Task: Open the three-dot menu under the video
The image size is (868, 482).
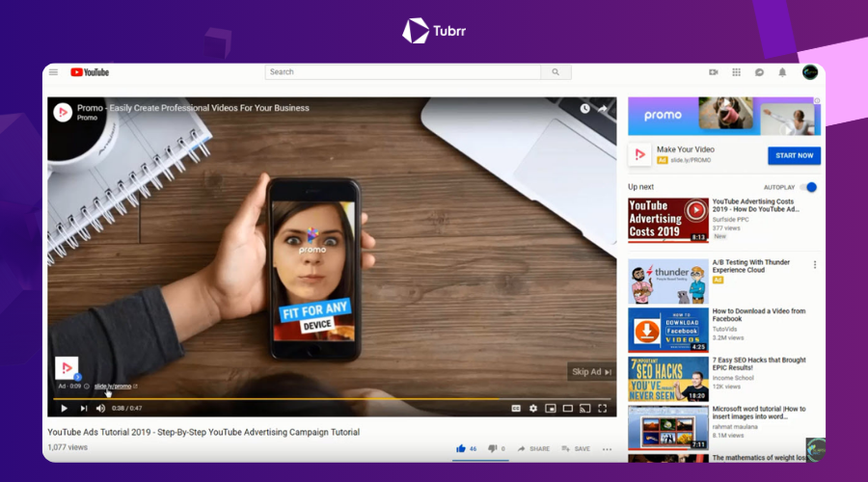Action: click(x=607, y=449)
